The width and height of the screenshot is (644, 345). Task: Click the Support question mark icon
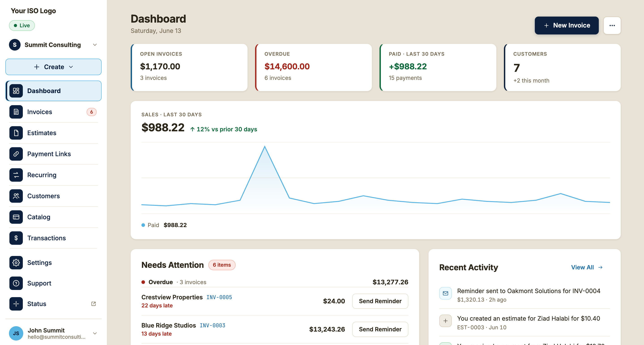pyautogui.click(x=16, y=283)
